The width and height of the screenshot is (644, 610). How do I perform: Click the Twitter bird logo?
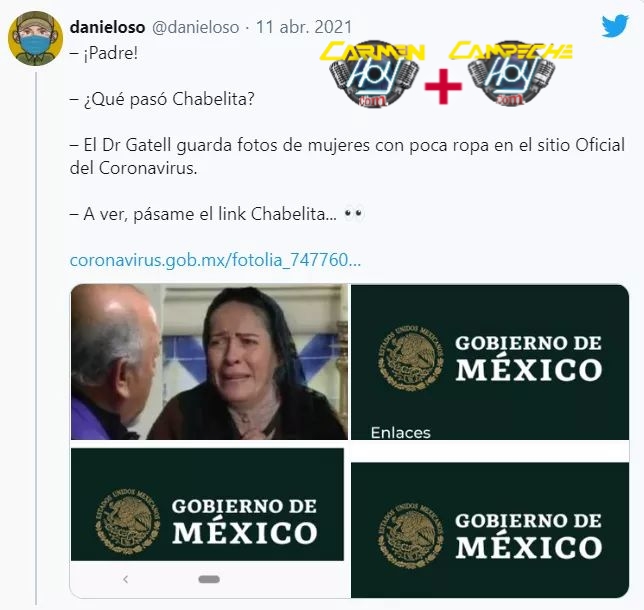(x=615, y=26)
